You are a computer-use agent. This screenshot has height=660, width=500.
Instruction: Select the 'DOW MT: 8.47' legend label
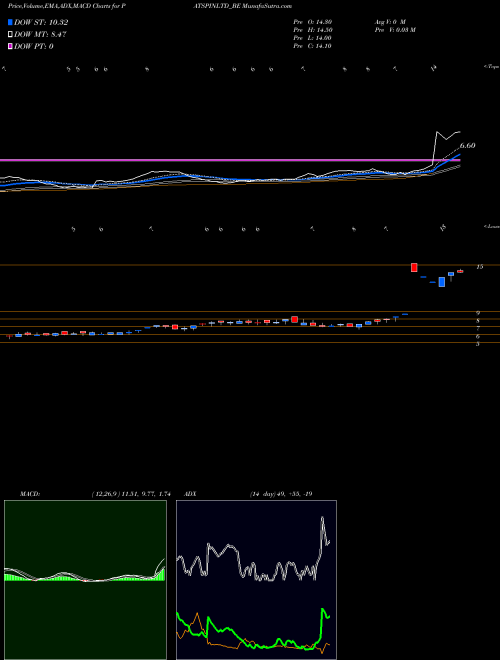coord(40,35)
